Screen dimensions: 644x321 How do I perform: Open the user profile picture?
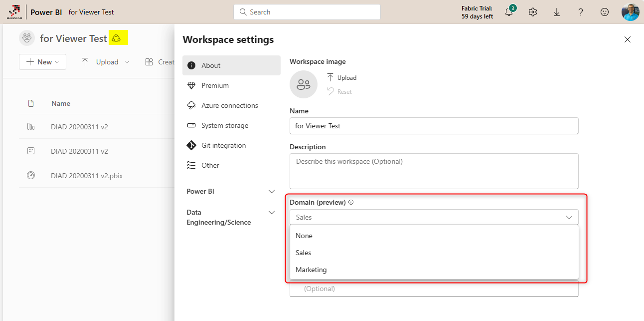pos(630,12)
